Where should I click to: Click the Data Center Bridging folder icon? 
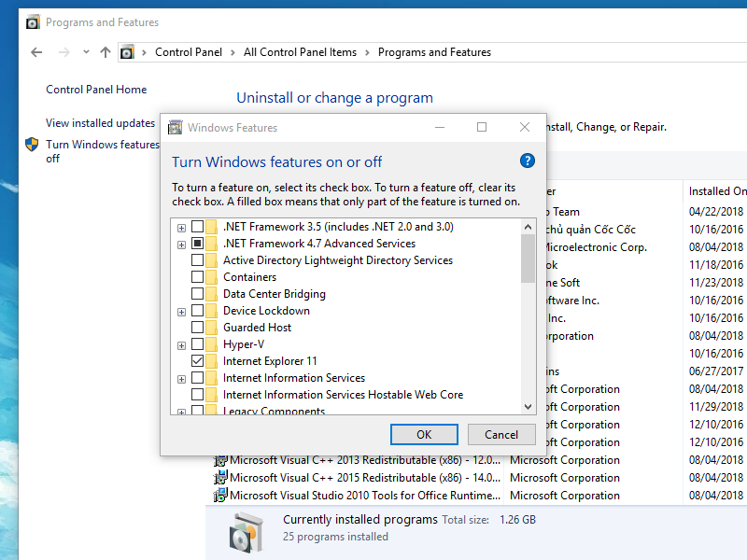click(212, 294)
